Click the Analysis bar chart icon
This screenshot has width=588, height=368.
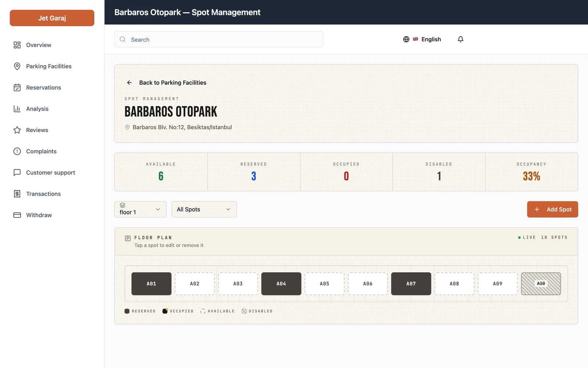tap(17, 109)
